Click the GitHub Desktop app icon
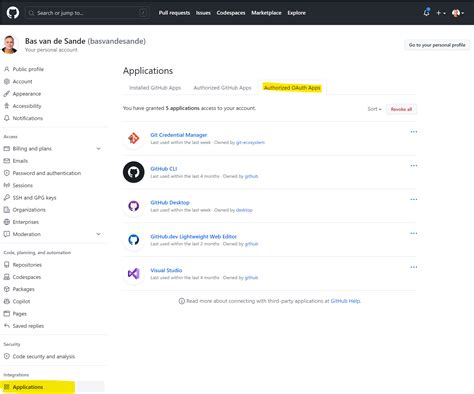 134,206
